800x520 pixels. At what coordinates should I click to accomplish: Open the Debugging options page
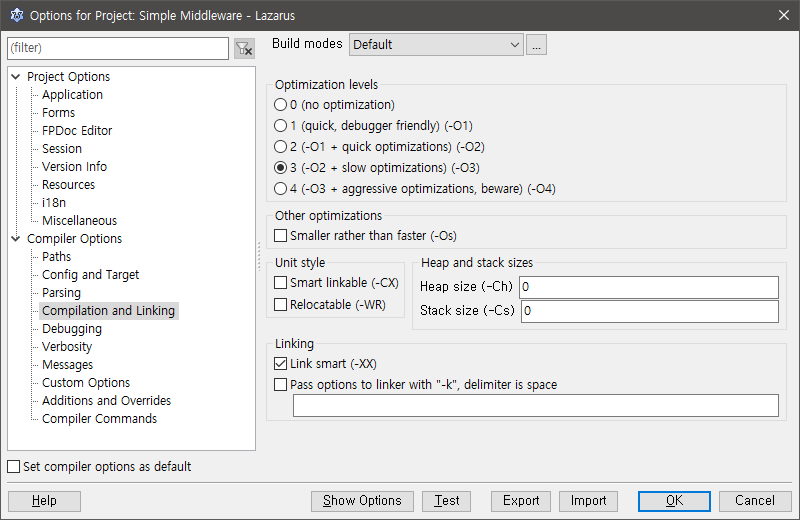pyautogui.click(x=71, y=329)
